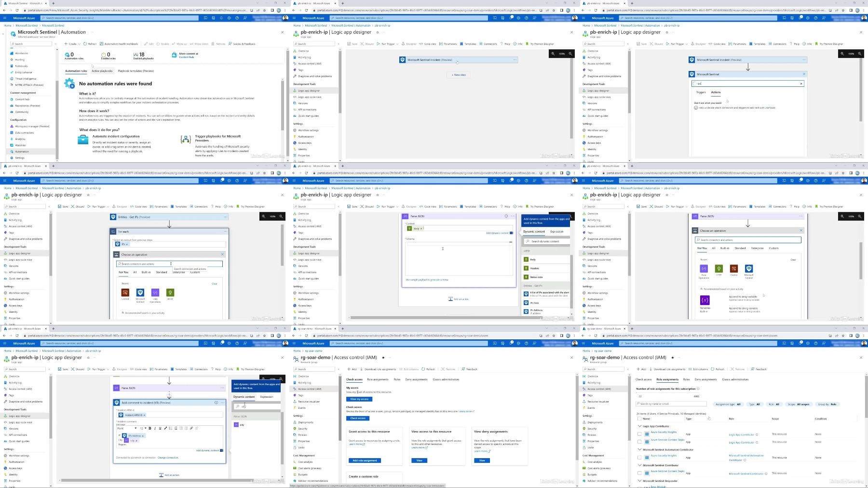Click the New step button
The image size is (868, 488).
pyautogui.click(x=459, y=75)
